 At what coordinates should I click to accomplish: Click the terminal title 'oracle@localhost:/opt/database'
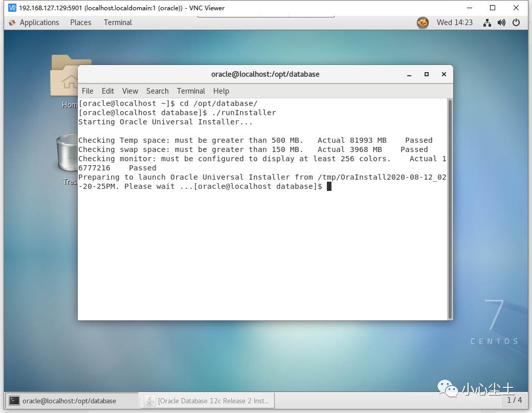click(x=265, y=74)
